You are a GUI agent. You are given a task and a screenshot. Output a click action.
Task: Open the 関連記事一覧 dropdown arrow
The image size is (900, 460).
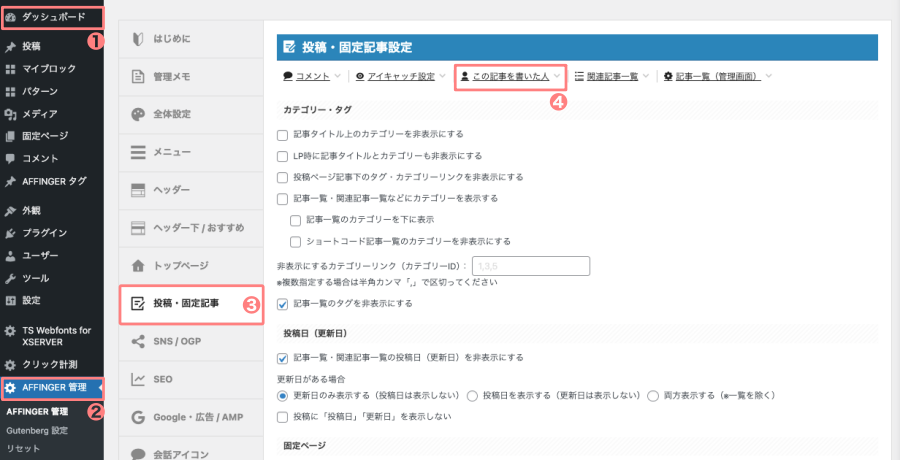(x=646, y=76)
